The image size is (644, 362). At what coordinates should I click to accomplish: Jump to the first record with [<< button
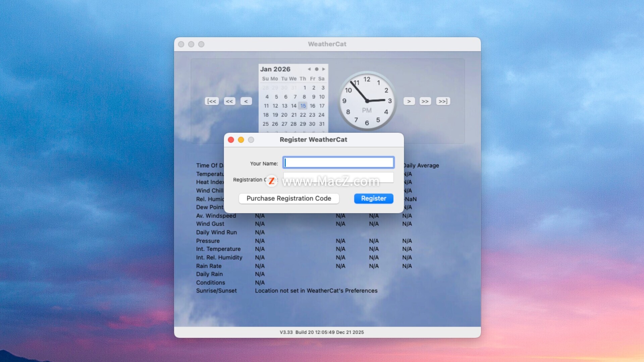click(212, 101)
